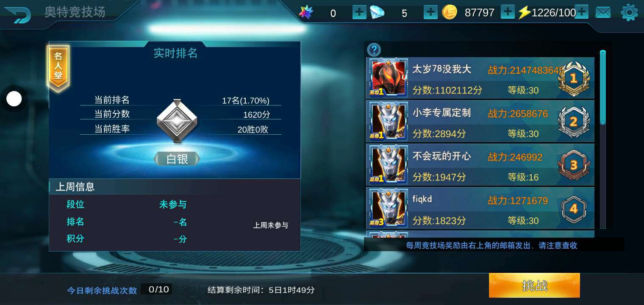Click the 实时排名 panel header
This screenshot has width=644, height=305.
click(175, 53)
